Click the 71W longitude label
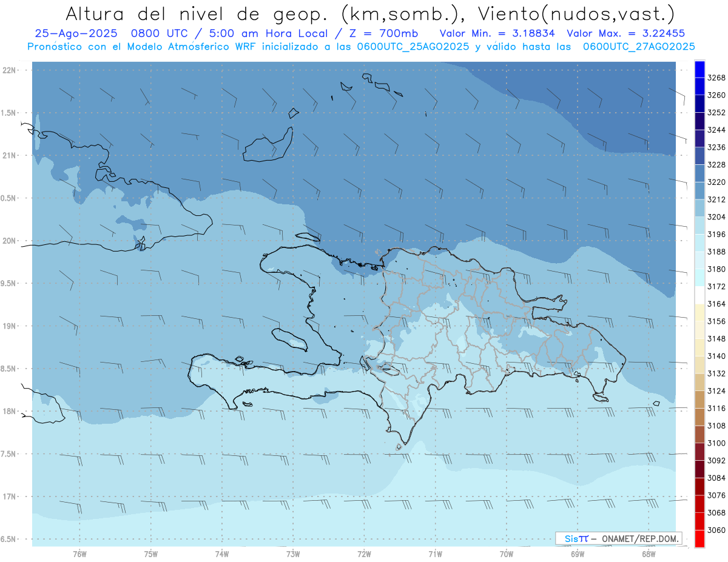The height and width of the screenshot is (562, 728). [435, 554]
